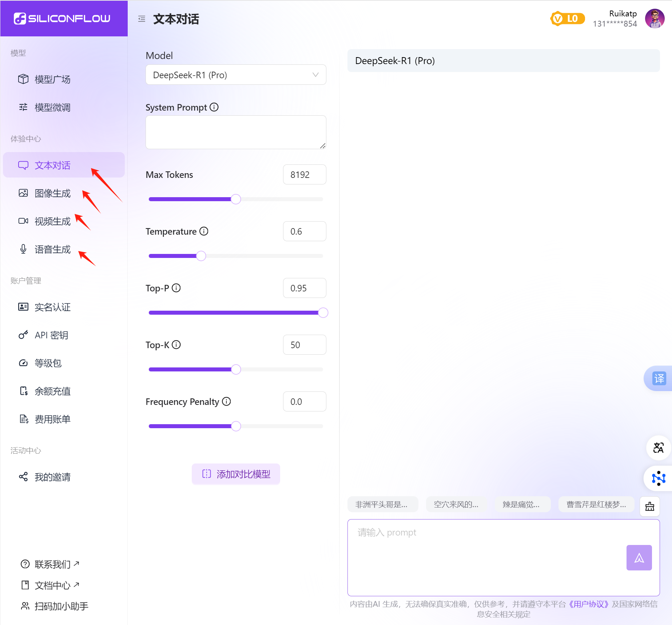The image size is (672, 625).
Task: Collapse the sidebar menu icon
Action: (142, 19)
